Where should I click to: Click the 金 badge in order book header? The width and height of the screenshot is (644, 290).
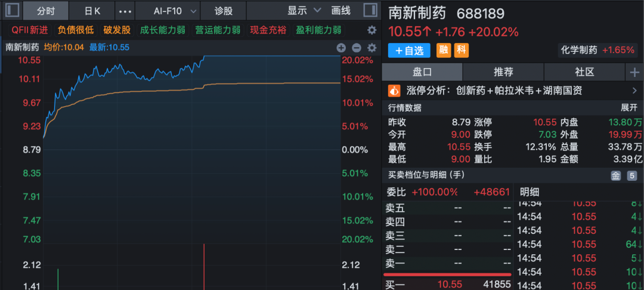tap(615, 176)
